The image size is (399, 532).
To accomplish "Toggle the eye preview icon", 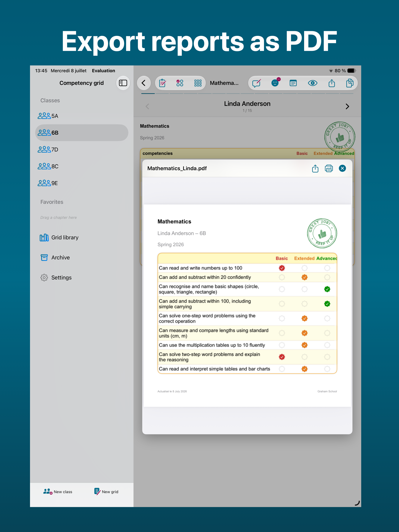I will 313,83.
